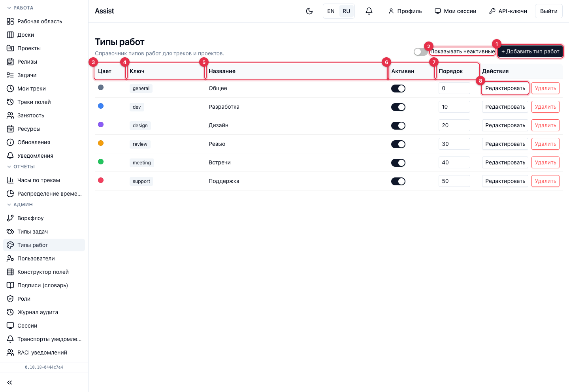Click the Выйти logout button
The width and height of the screenshot is (569, 392).
[549, 11]
